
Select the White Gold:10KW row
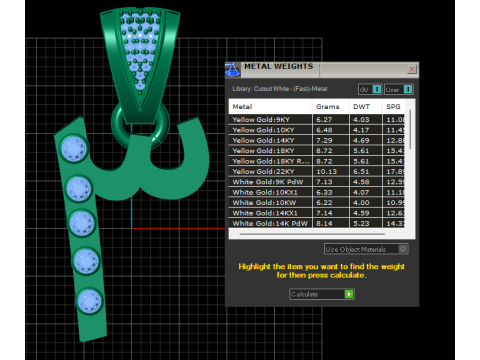317,203
